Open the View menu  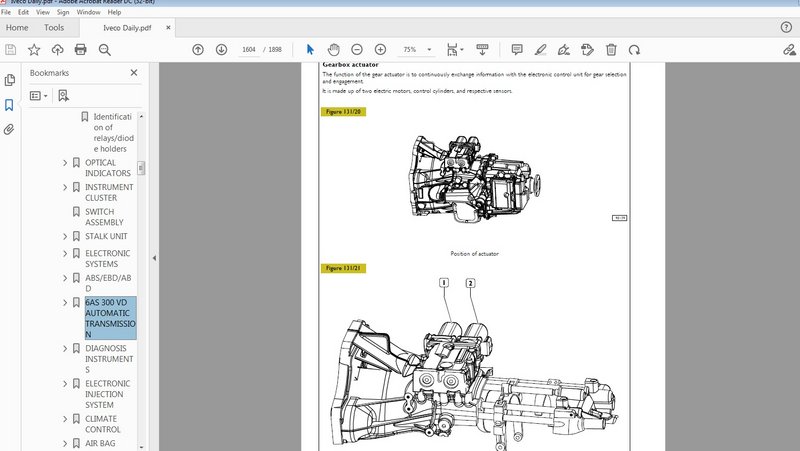43,12
